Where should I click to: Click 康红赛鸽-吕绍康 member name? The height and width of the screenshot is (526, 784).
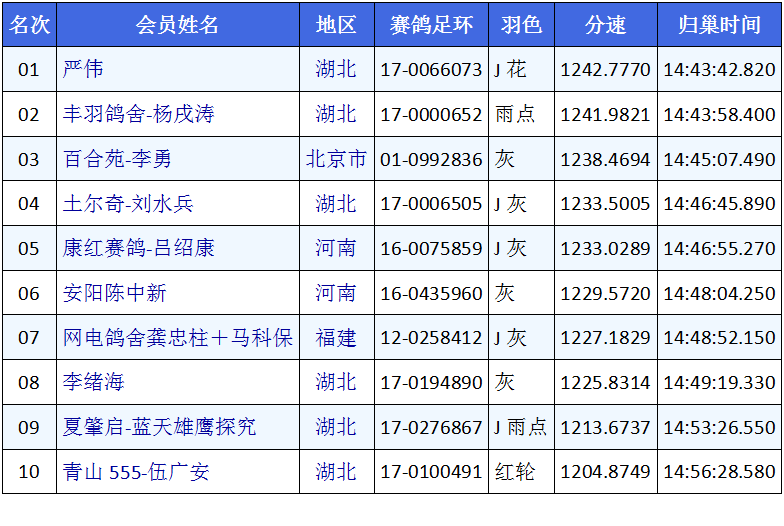click(138, 248)
